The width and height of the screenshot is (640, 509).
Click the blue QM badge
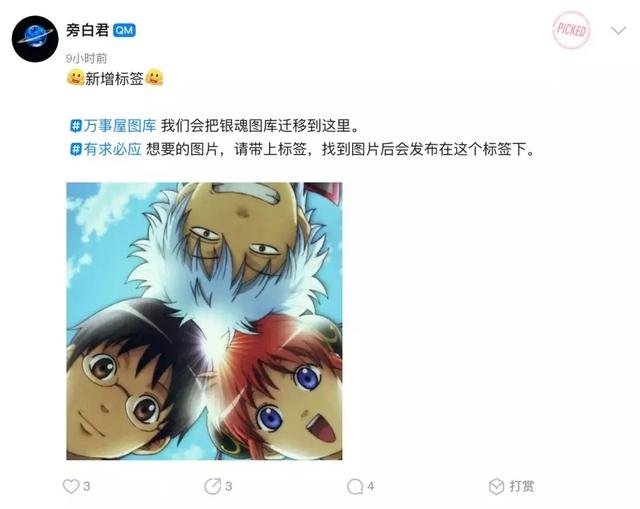click(x=124, y=31)
